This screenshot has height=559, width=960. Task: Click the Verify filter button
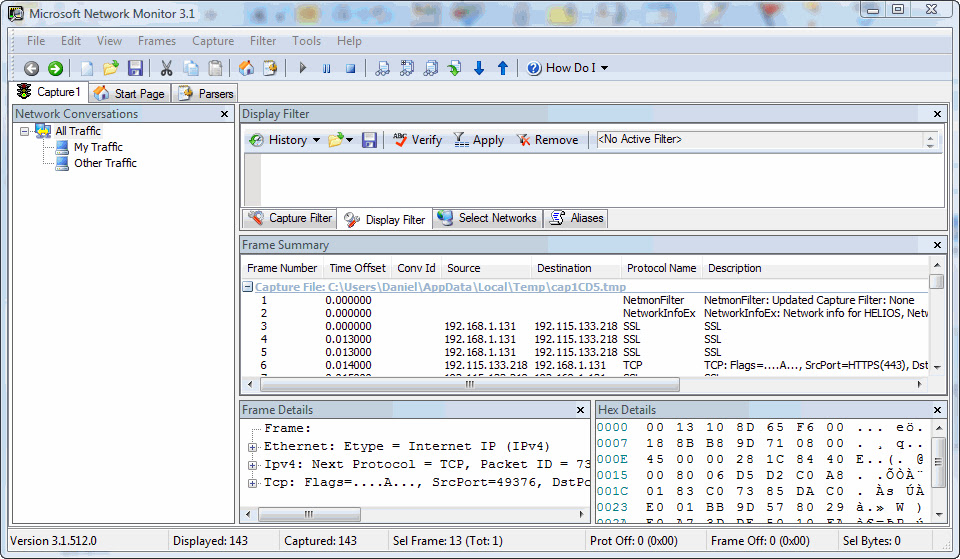417,140
